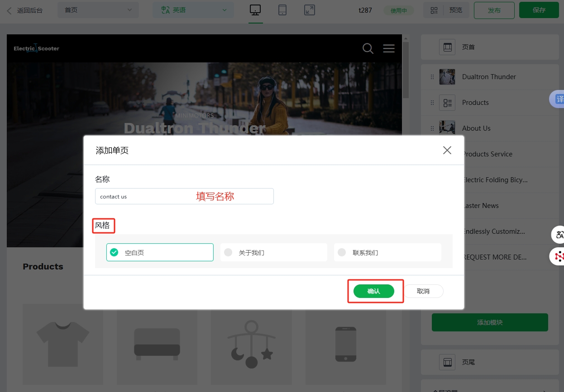The height and width of the screenshot is (392, 564).
Task: Open the 首页 page dropdown
Action: point(98,10)
